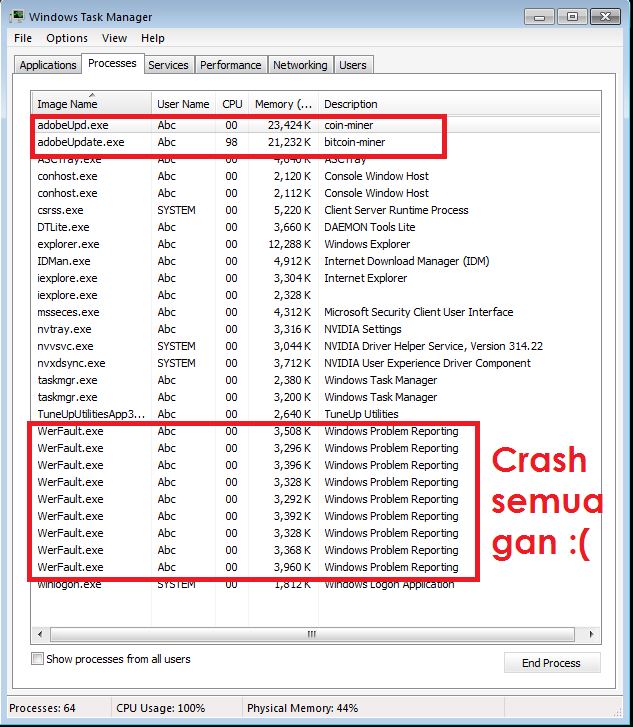Switch to the Services tab
The width and height of the screenshot is (633, 727).
[x=168, y=65]
